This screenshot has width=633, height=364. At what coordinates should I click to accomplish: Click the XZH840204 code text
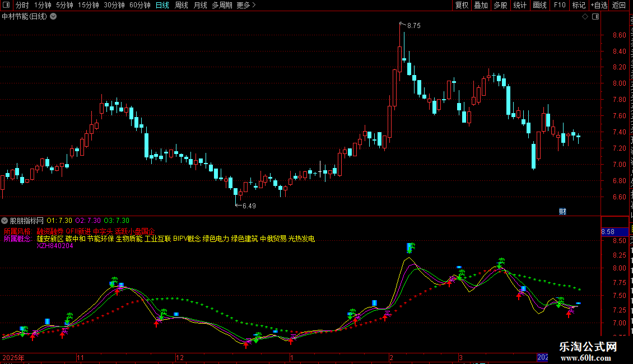tap(55, 246)
